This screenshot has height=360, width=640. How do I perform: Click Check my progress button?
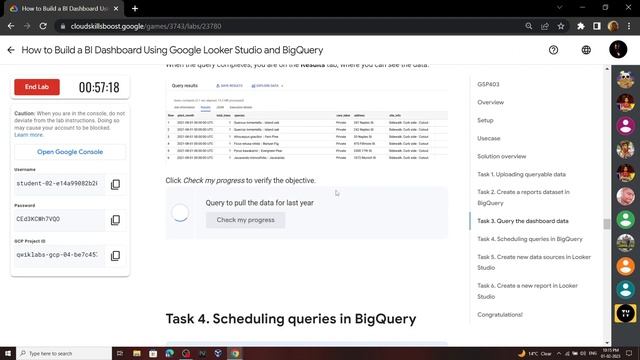(x=245, y=220)
